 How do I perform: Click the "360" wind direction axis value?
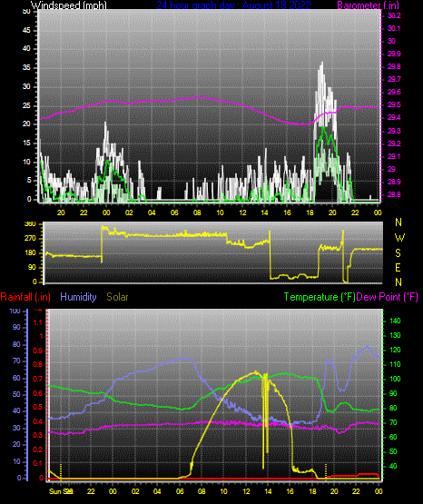coord(30,224)
